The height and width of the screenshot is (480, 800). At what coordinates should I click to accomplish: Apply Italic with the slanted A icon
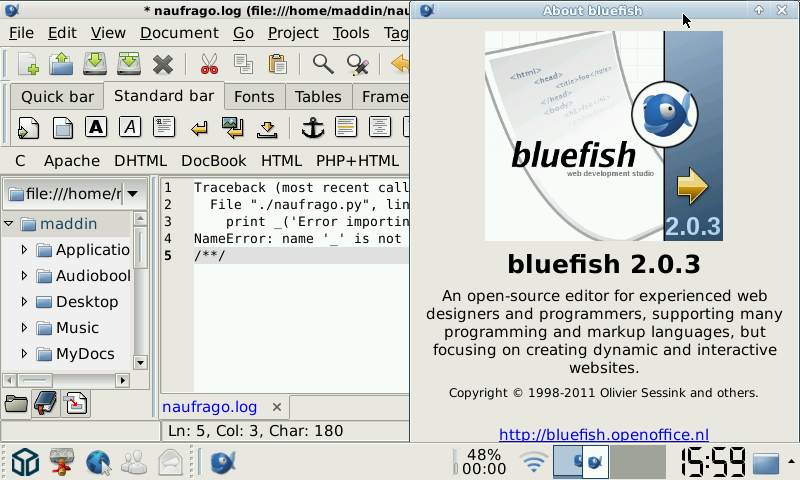(130, 127)
